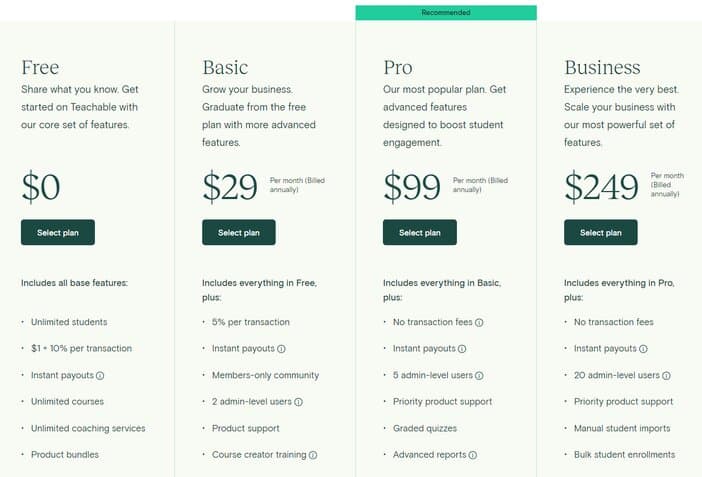Click info icon beside Free plan Instant payouts
Viewport: 702px width, 477px height.
click(x=100, y=376)
